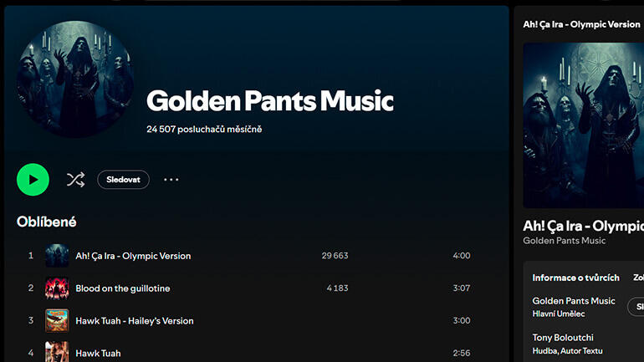
Task: Click the fourth track Hawk Tuah cover
Action: (x=57, y=352)
